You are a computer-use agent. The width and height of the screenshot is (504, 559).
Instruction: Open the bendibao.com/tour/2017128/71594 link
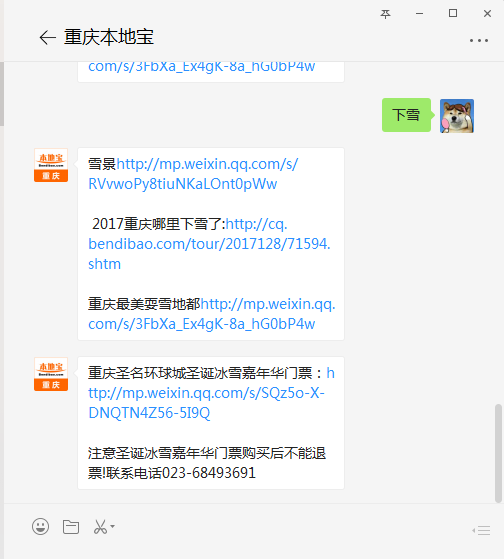coord(210,244)
